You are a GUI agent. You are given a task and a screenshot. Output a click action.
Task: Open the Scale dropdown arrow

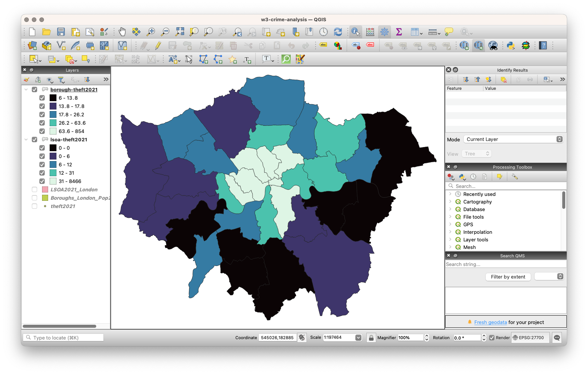point(358,338)
